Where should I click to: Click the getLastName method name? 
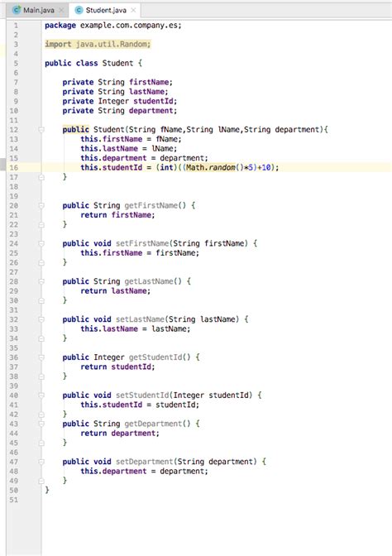click(x=149, y=281)
